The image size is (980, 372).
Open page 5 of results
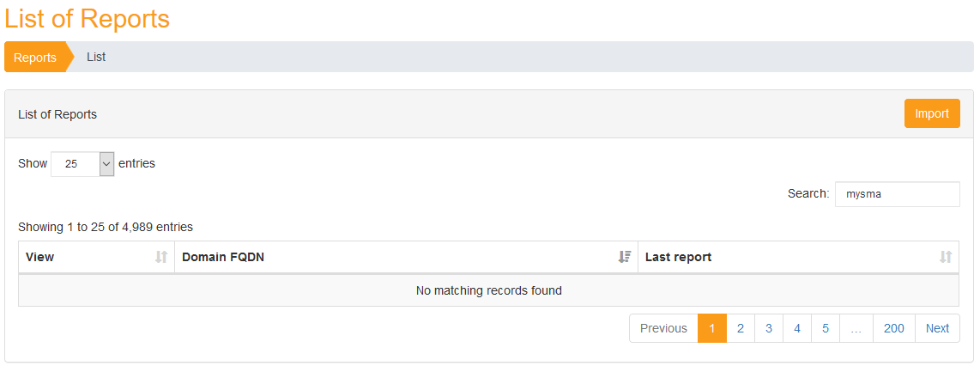(826, 328)
